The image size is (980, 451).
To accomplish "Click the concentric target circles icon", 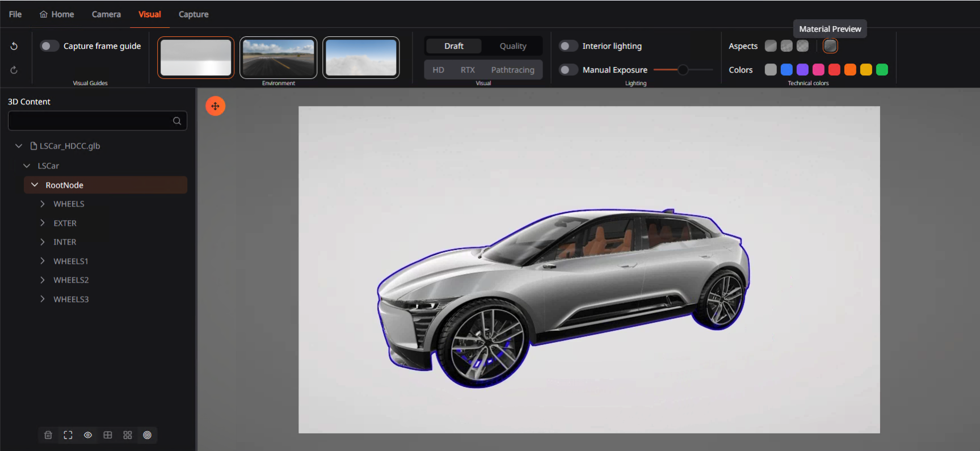I will (x=148, y=435).
